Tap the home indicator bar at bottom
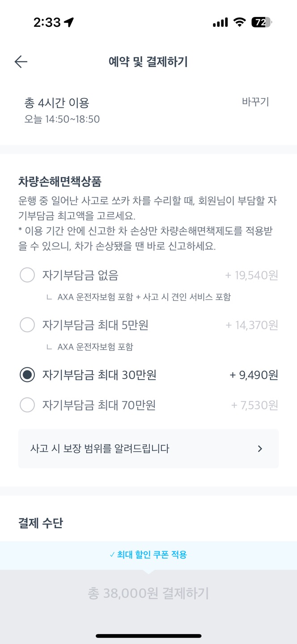The height and width of the screenshot is (644, 297). click(148, 634)
